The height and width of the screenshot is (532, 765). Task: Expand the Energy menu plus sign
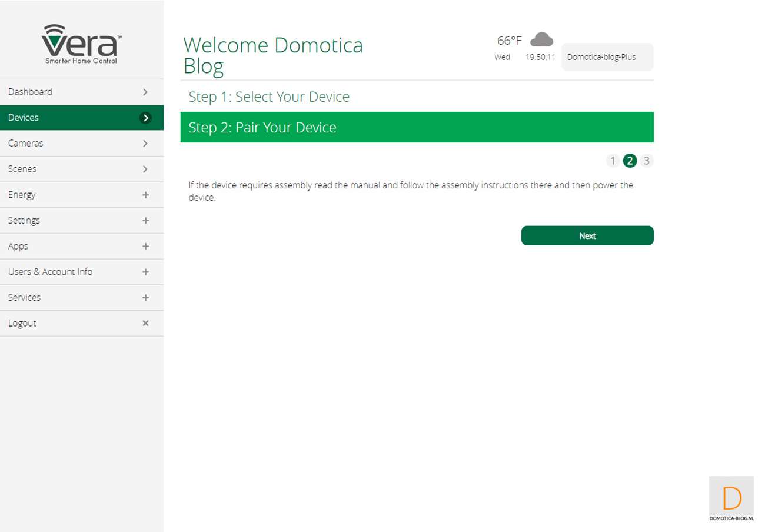145,195
